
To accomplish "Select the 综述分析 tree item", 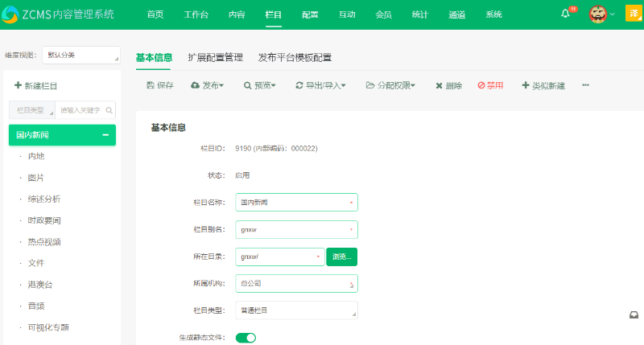I will [44, 199].
